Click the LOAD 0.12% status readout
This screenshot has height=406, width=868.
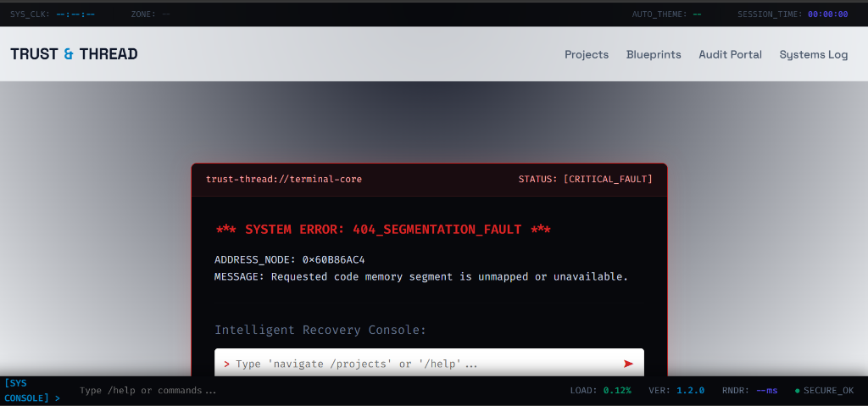coord(600,391)
